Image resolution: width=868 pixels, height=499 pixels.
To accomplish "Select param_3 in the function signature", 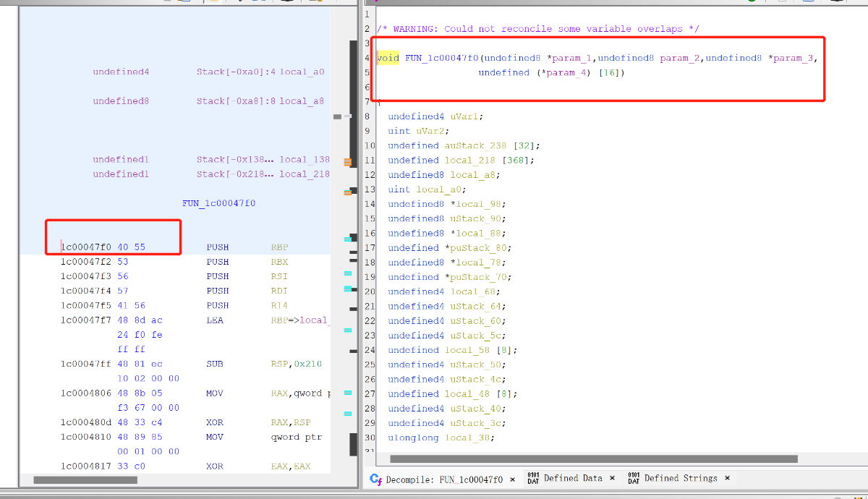I will (792, 58).
